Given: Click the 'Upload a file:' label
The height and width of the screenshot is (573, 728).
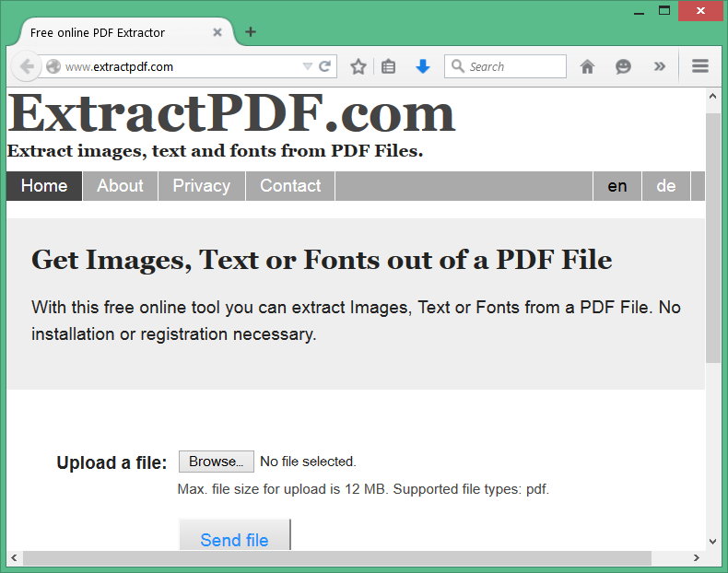Looking at the screenshot, I should point(112,462).
